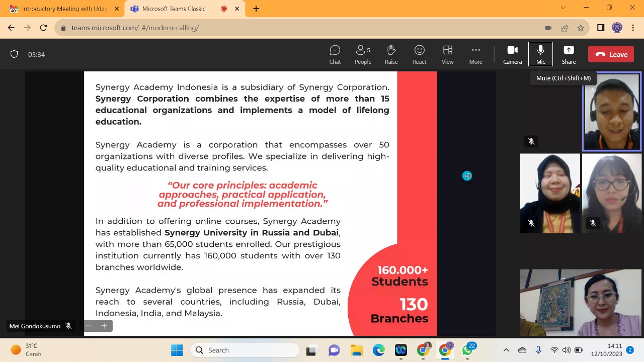The image size is (644, 362).
Task: Raise your hand
Action: [x=391, y=54]
